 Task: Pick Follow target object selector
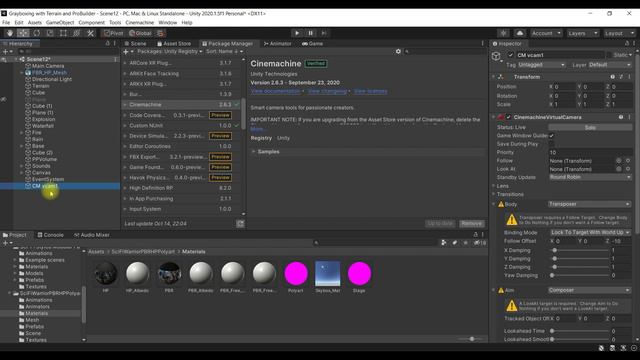coord(619,161)
